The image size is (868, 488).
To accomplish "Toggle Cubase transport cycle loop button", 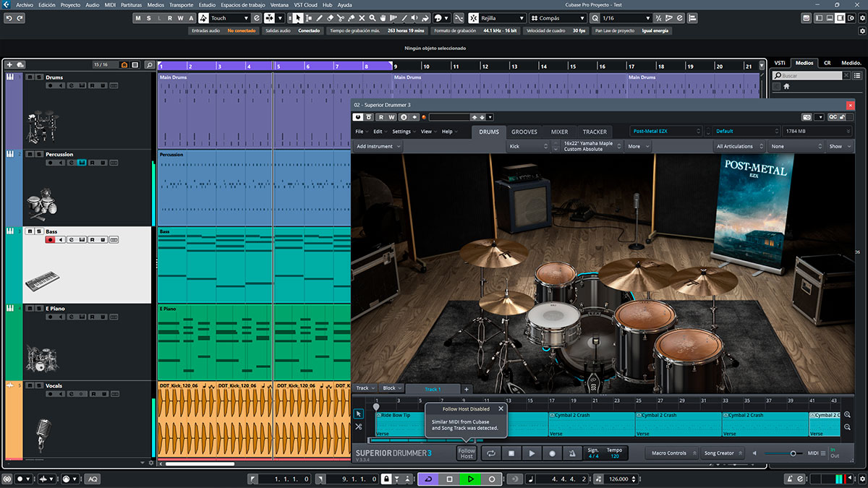I will [x=428, y=479].
